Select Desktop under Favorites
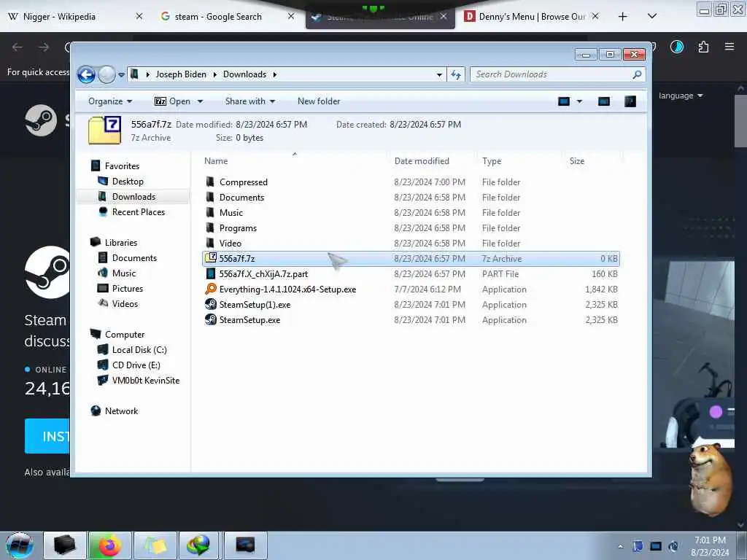Image resolution: width=747 pixels, height=560 pixels. [x=128, y=182]
